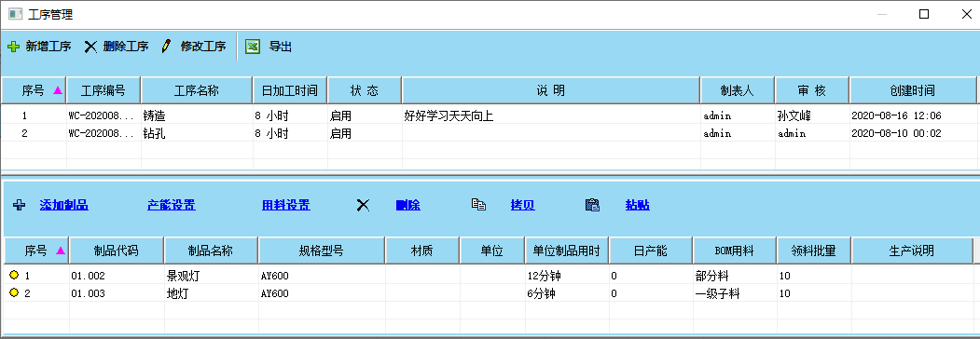The width and height of the screenshot is (980, 339).
Task: Click the 2020-08-10 00:02 creation time
Action: (x=897, y=133)
